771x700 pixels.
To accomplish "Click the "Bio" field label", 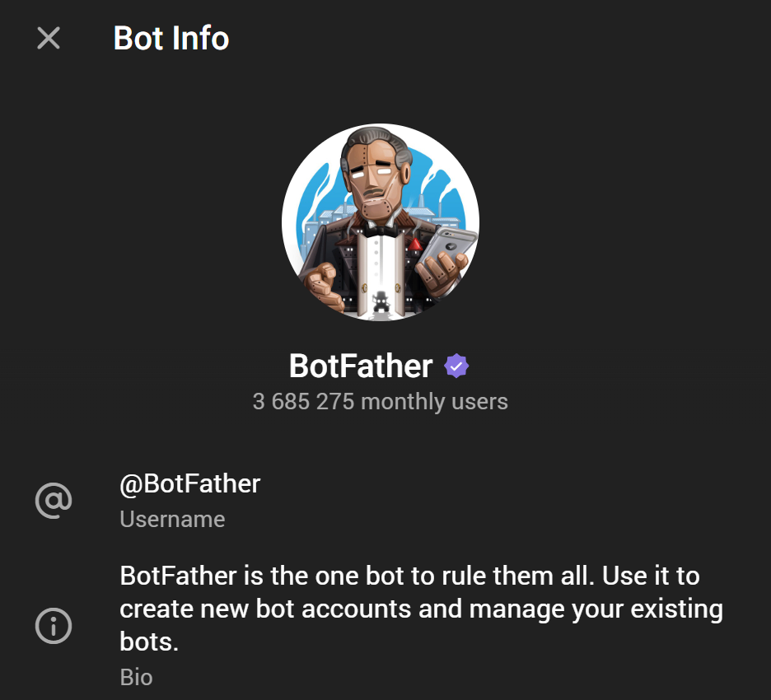I will pos(136,677).
